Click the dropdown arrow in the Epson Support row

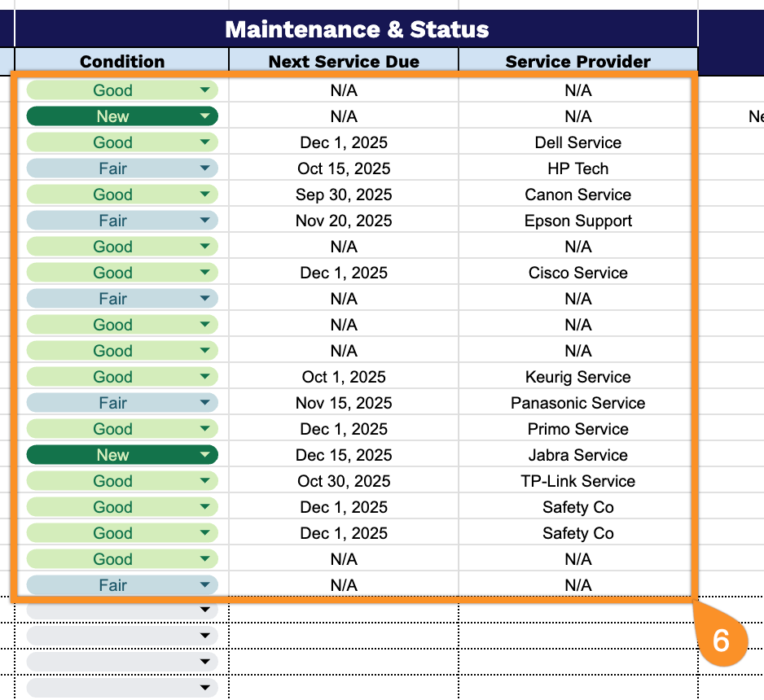click(x=204, y=221)
